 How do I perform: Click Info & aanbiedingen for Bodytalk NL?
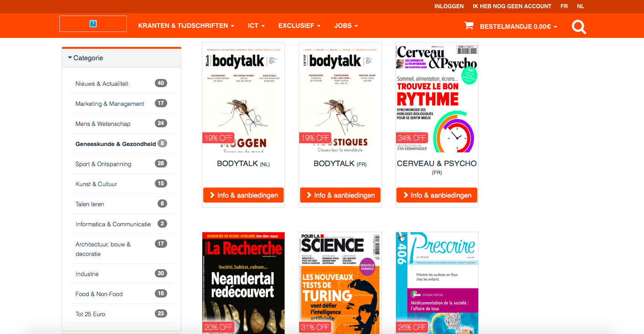243,195
